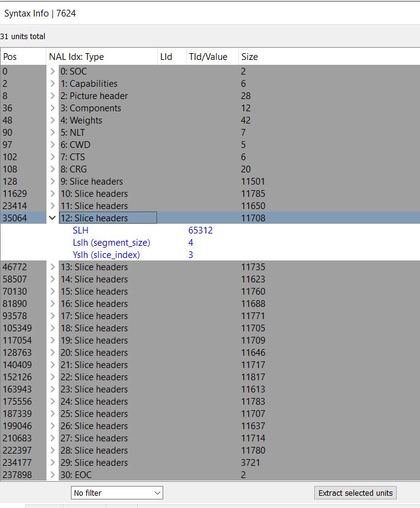The image size is (420, 508).
Task: Click the NAL Idx: Type column header
Action: [101, 57]
